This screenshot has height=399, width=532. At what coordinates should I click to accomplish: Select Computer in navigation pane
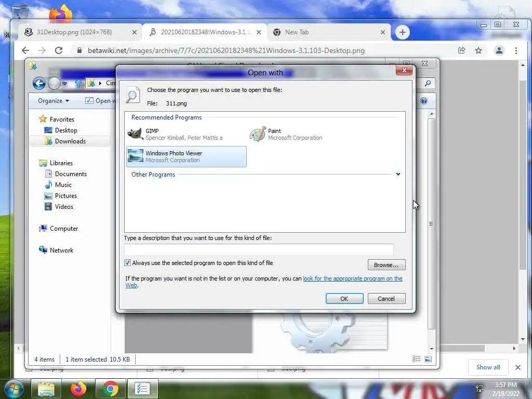(58, 229)
